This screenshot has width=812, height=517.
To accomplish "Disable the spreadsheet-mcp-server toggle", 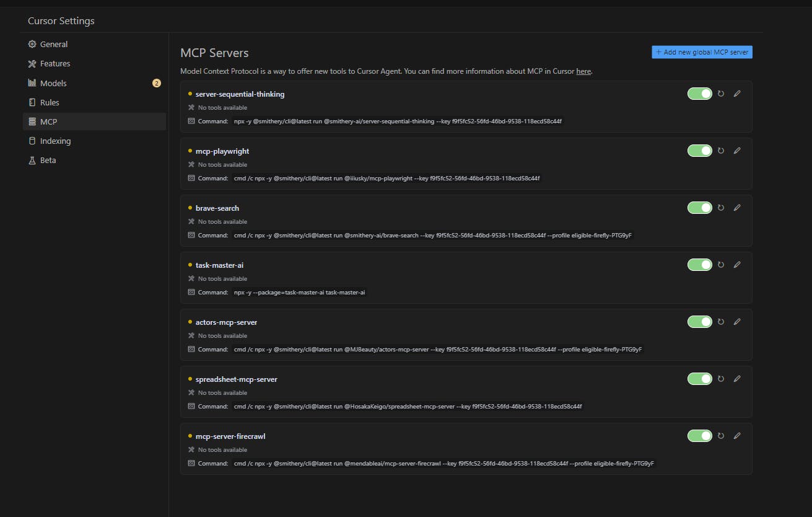I will [x=700, y=379].
